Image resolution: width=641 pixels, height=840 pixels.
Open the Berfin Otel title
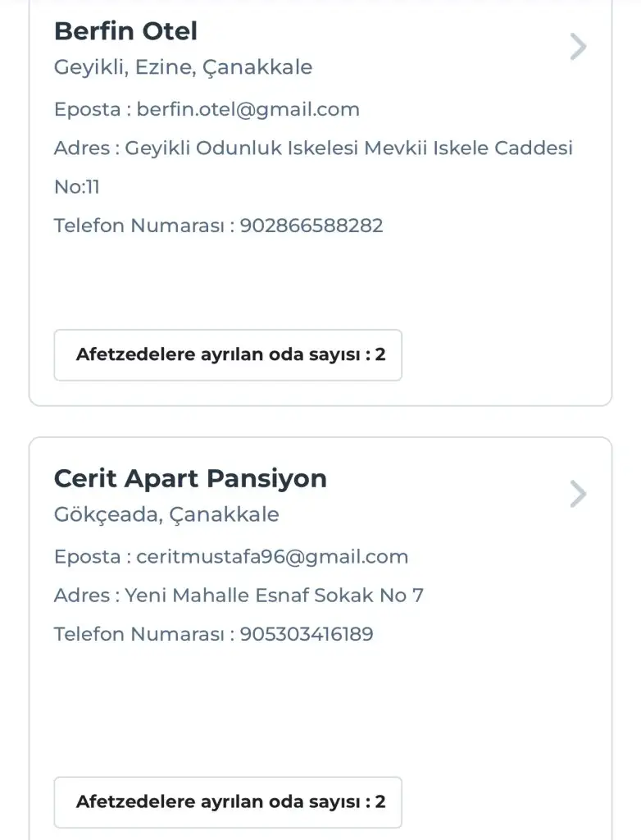[125, 31]
